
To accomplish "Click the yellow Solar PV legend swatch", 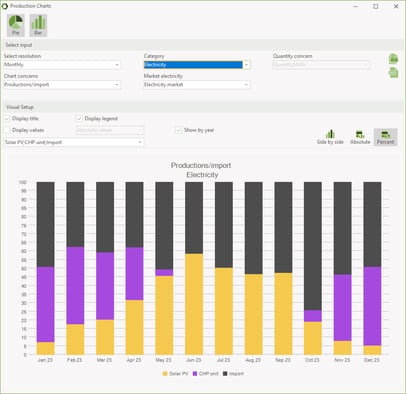I will coord(165,374).
